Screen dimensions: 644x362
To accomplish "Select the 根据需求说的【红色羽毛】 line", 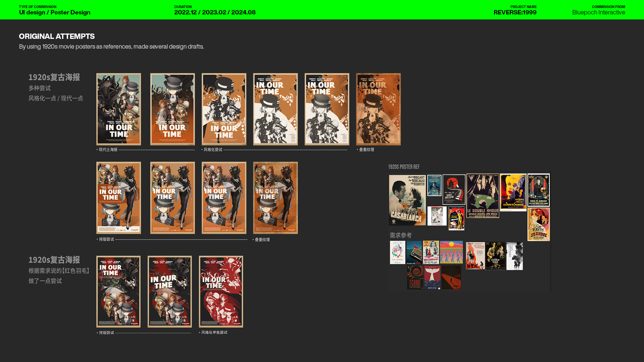I will [x=59, y=271].
